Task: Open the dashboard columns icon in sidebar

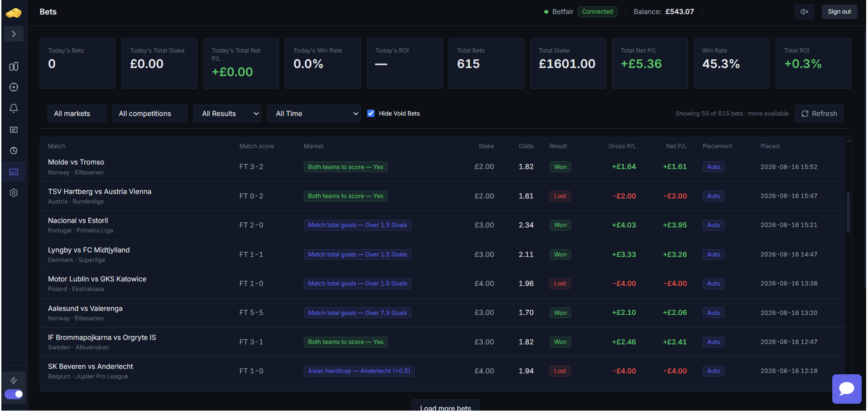Action: click(x=14, y=67)
